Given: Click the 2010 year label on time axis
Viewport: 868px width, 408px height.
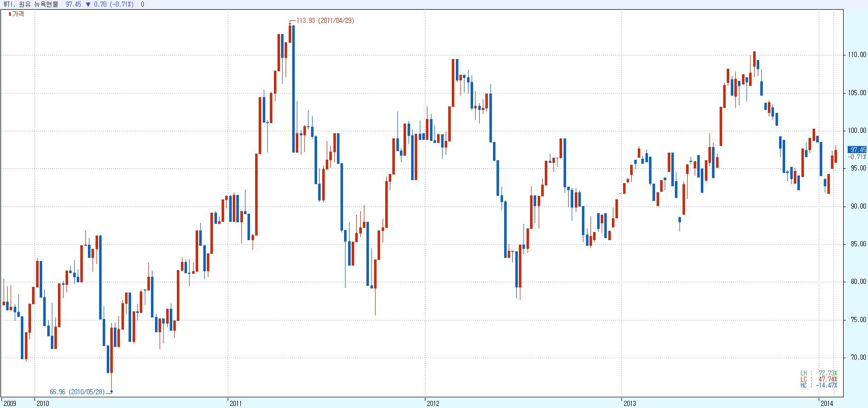Looking at the screenshot, I should (x=42, y=403).
